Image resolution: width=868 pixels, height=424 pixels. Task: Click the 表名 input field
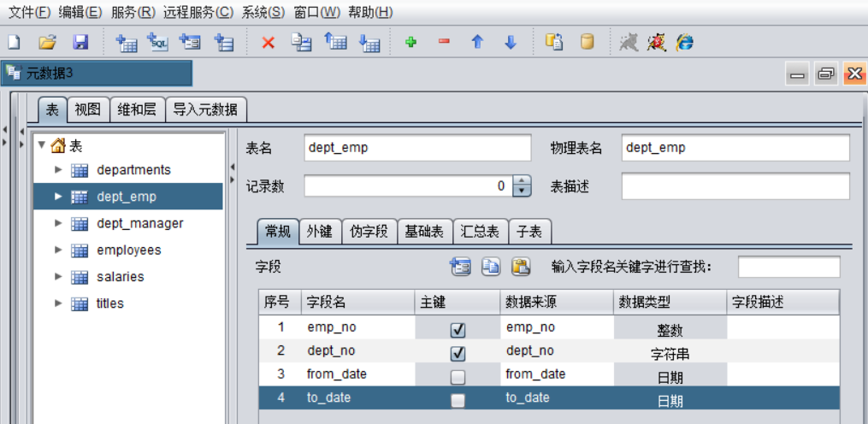(417, 148)
